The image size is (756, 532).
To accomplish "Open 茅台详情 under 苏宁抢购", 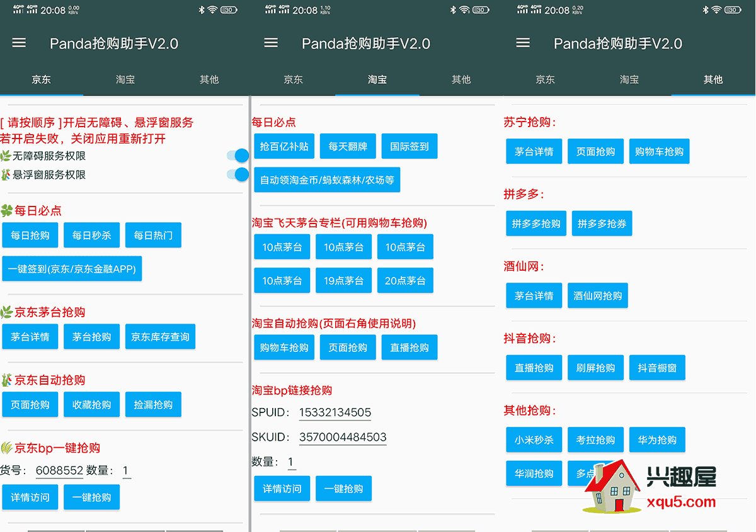I will tap(534, 152).
